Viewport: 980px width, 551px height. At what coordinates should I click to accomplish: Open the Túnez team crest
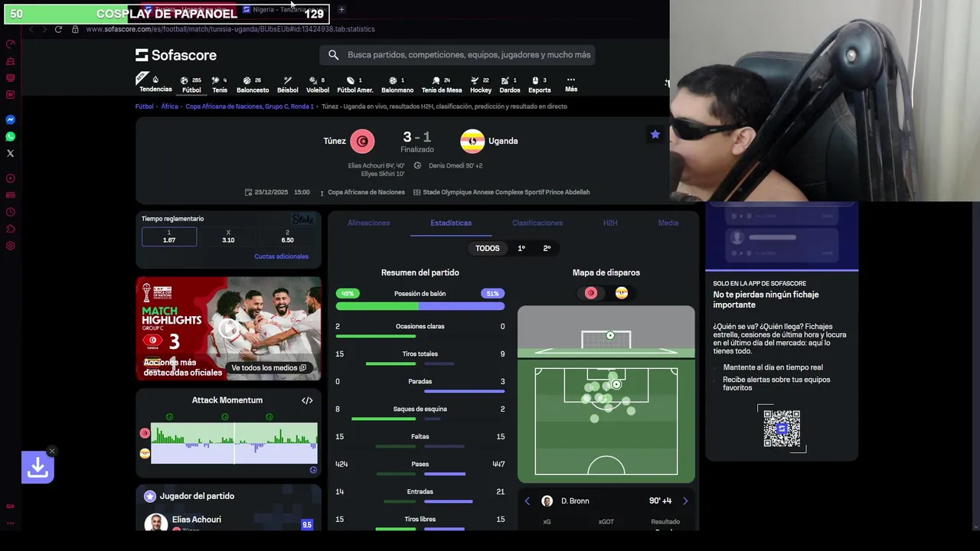[362, 141]
